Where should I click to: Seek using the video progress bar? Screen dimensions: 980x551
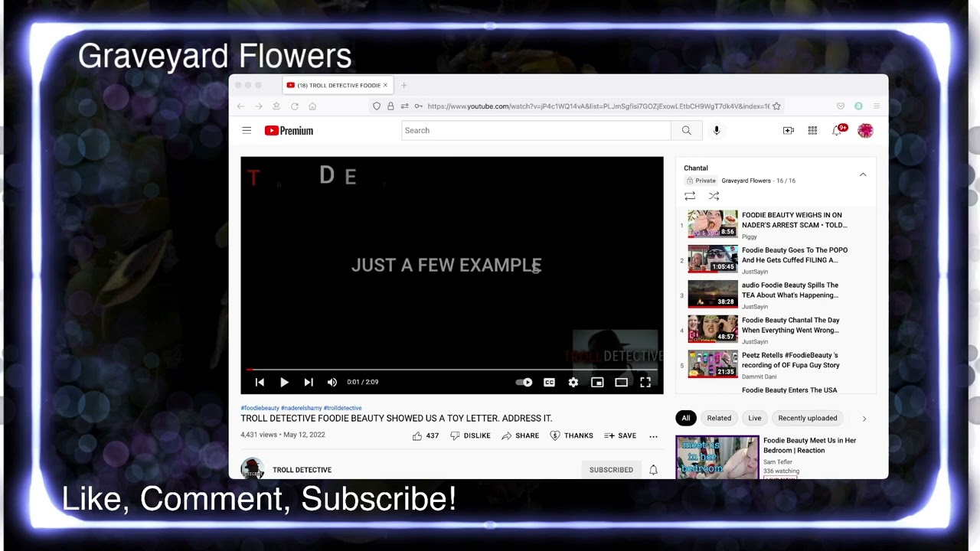point(452,370)
